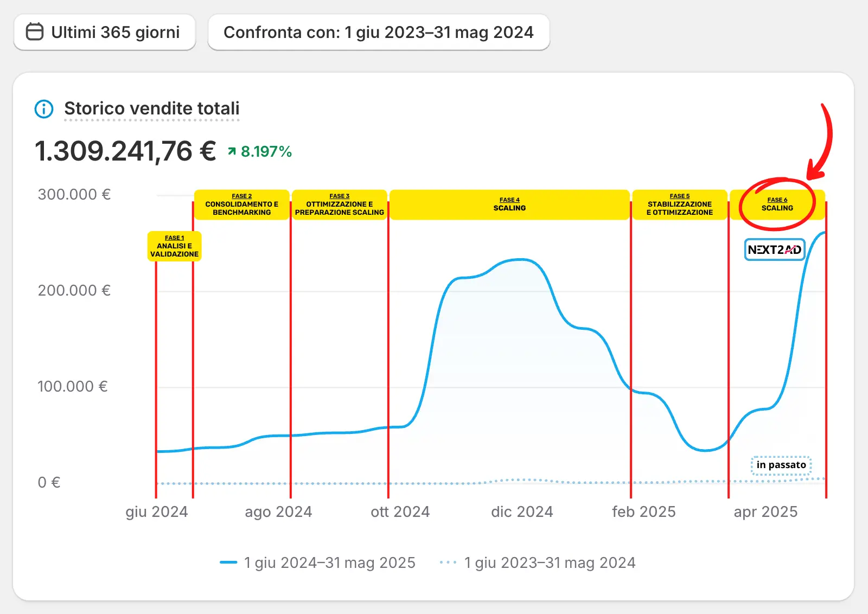Viewport: 868px width, 614px height.
Task: Toggle the 1 giu 2023–31 mag 2024 legend series
Action: (x=550, y=563)
